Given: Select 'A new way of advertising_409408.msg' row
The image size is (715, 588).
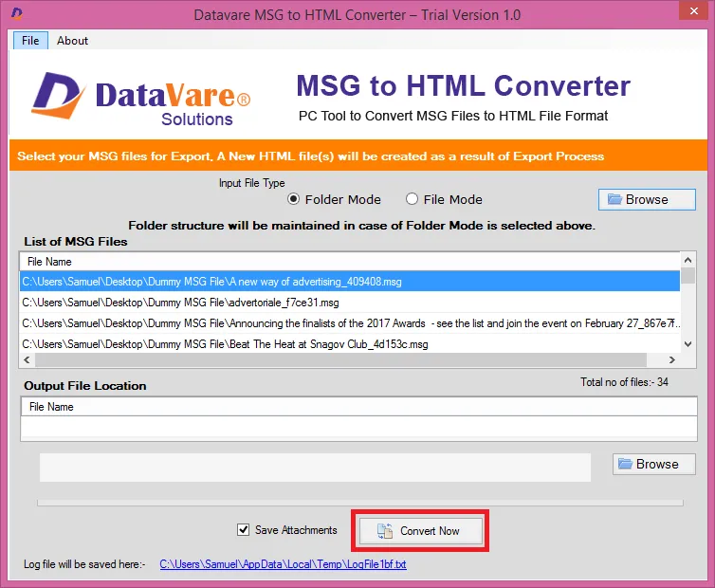Looking at the screenshot, I should pyautogui.click(x=350, y=282).
